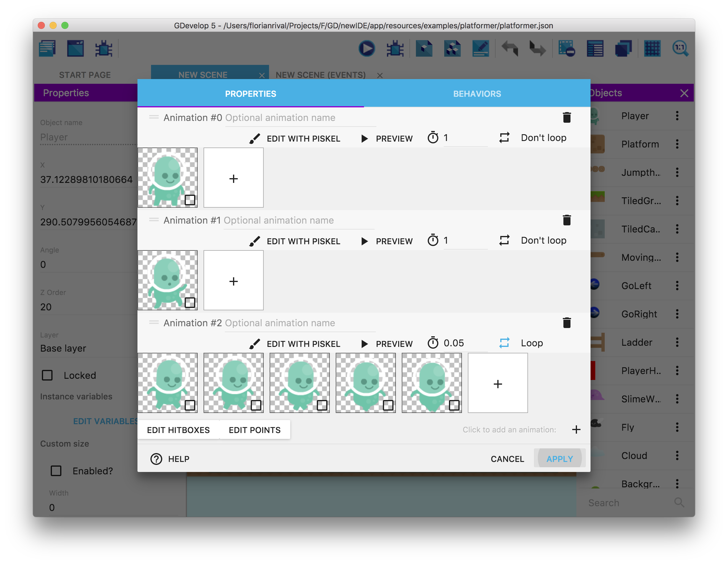Open the object groups cubes icon
Screen dimensions: 728x564
(x=452, y=49)
